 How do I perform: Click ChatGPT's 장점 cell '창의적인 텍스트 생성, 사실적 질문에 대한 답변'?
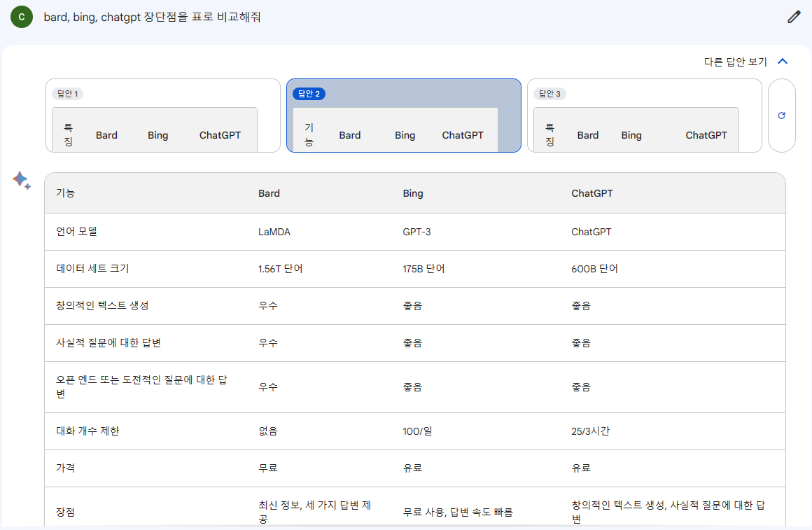pyautogui.click(x=668, y=512)
